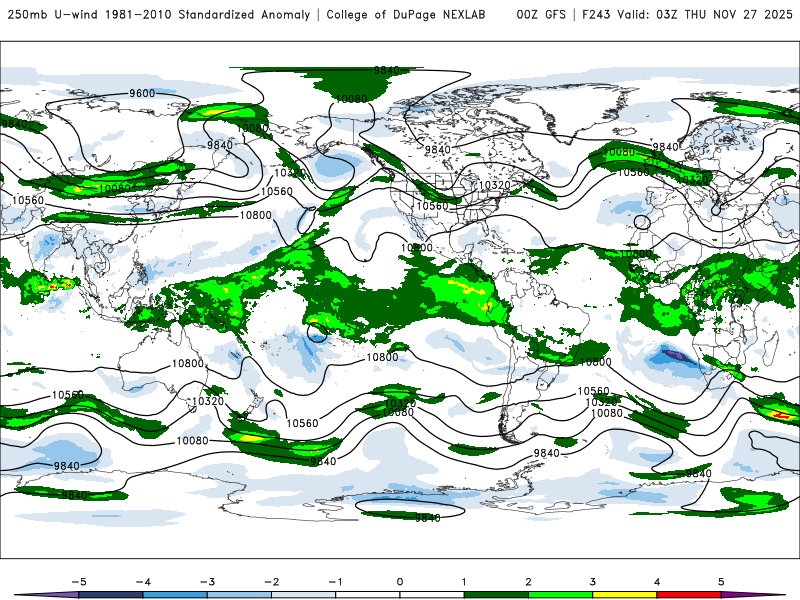This screenshot has height=600, width=800.
Task: Click the purple colorbar arrow below -5
Action: (46, 595)
